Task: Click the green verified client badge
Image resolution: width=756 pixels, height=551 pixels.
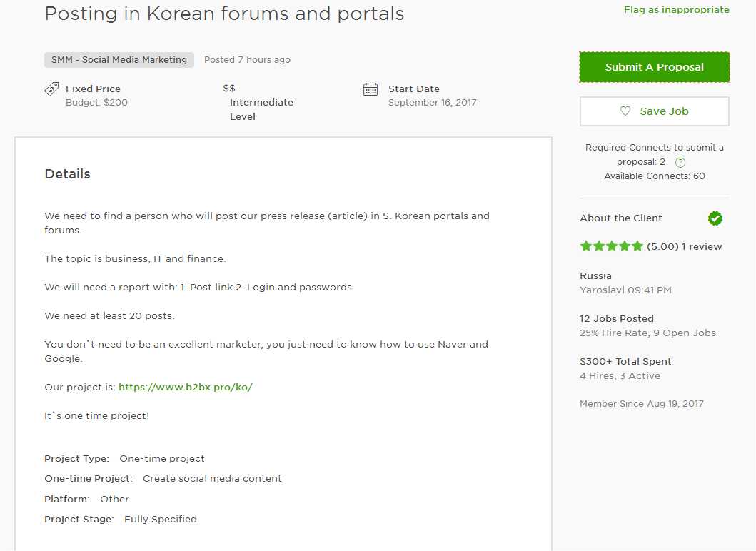Action: click(715, 218)
